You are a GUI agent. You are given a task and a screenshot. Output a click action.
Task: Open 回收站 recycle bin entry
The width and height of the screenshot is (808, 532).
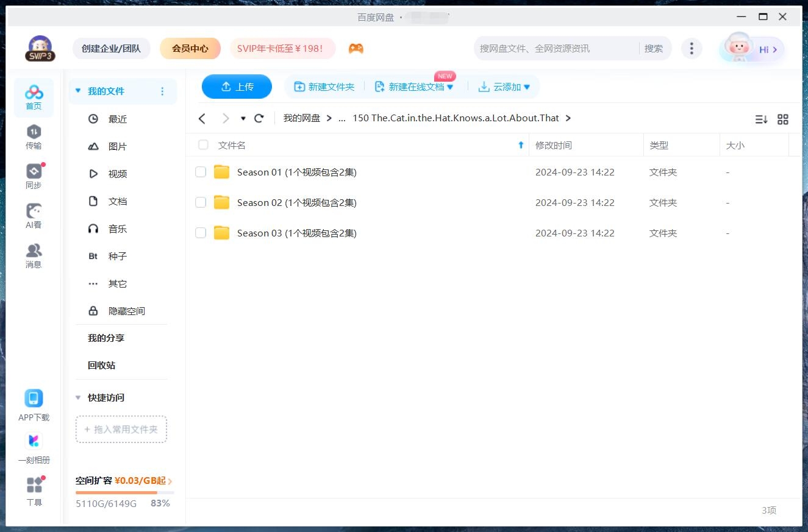[x=101, y=365]
